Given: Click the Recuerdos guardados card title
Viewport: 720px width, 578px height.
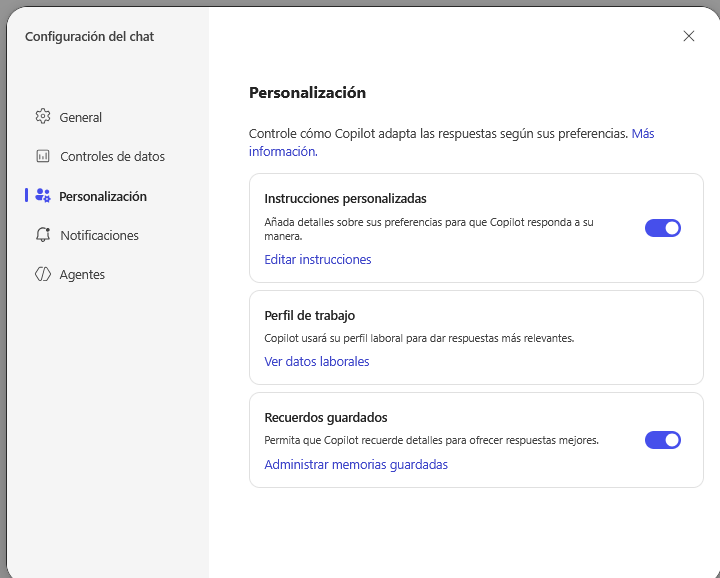Looking at the screenshot, I should pos(326,417).
